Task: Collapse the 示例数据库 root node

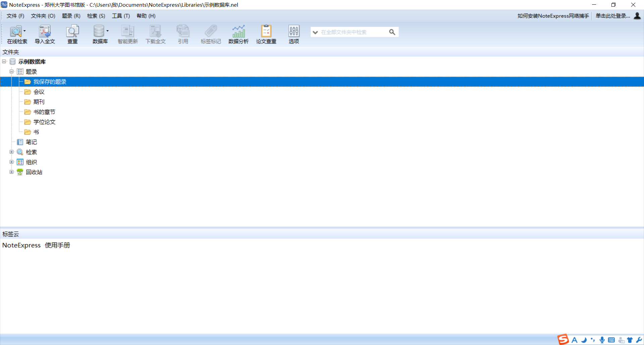Action: (4, 62)
